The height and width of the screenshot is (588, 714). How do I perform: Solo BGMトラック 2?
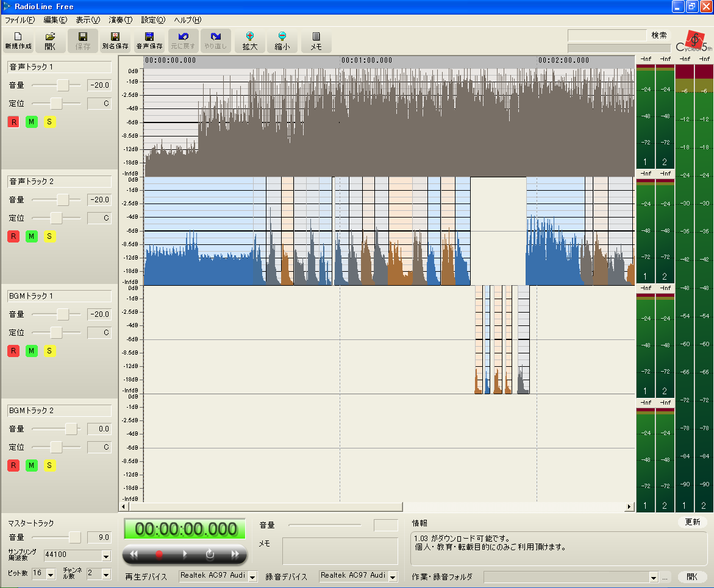point(49,465)
